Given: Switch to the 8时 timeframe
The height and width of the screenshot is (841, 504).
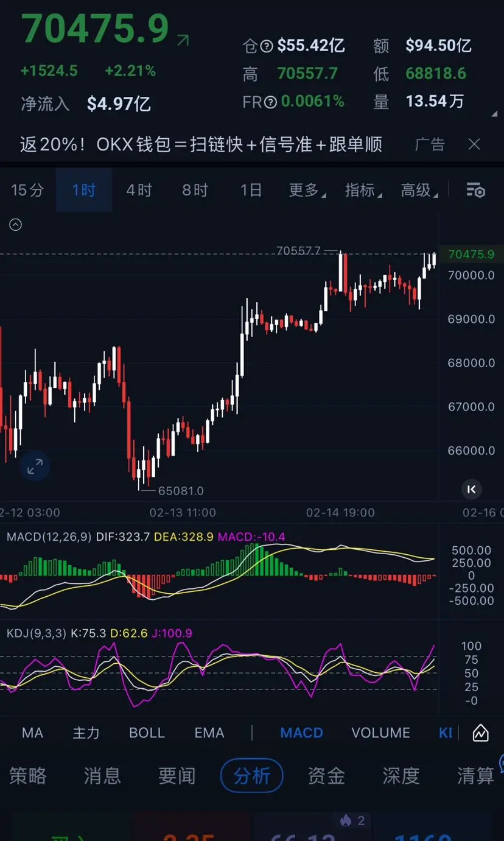Looking at the screenshot, I should (195, 190).
